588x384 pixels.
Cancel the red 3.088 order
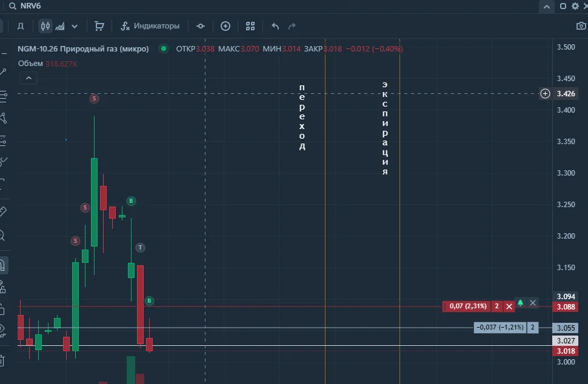pos(509,306)
